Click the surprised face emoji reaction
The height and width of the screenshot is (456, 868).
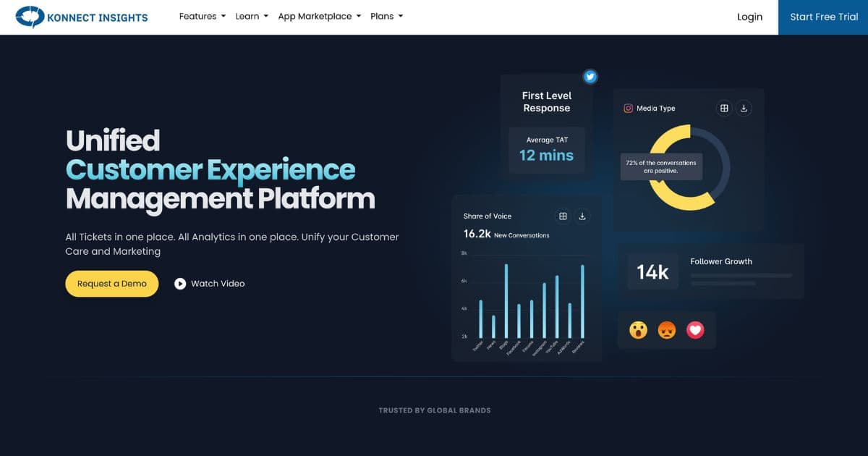click(x=638, y=330)
